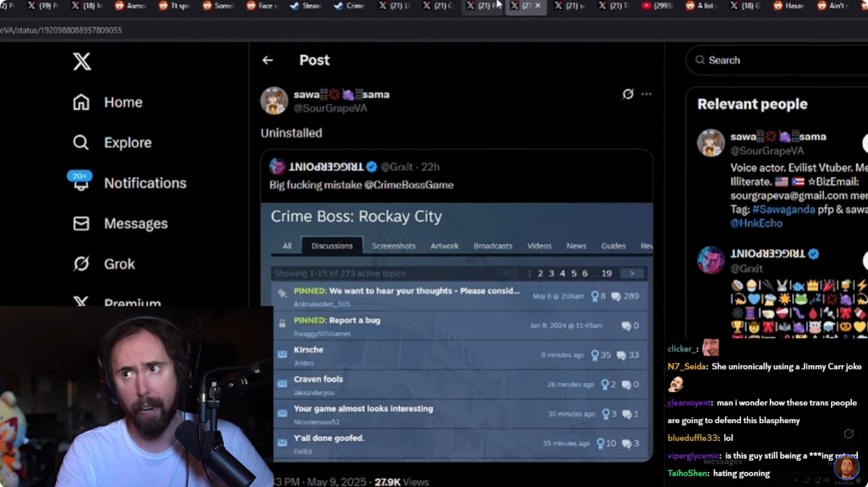Click the magnifier icon in the Search box
Image resolution: width=868 pixels, height=487 pixels.
pyautogui.click(x=701, y=60)
